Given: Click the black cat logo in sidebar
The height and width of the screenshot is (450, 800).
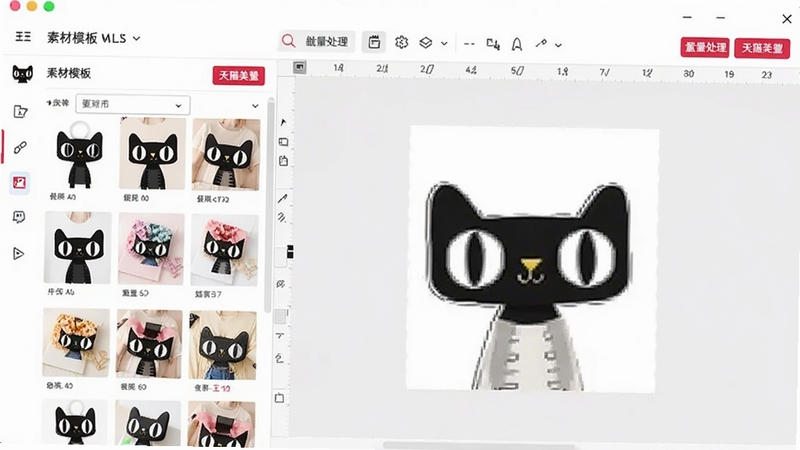Looking at the screenshot, I should [22, 74].
